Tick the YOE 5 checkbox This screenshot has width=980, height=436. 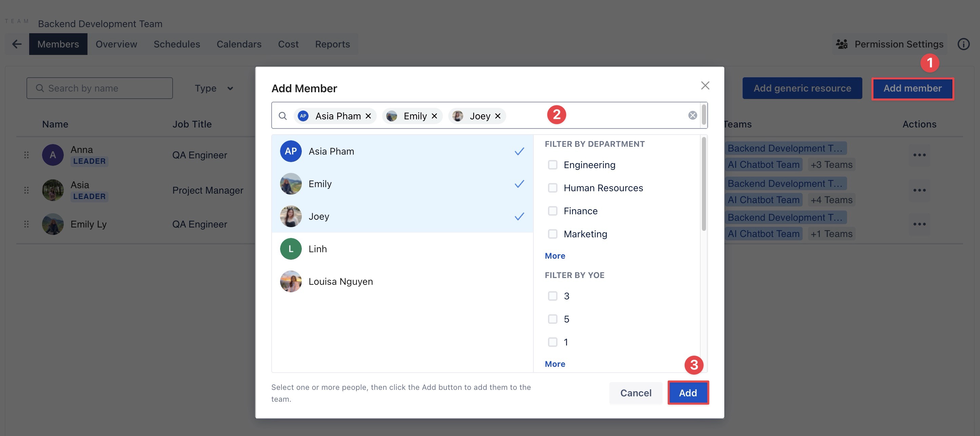(552, 319)
